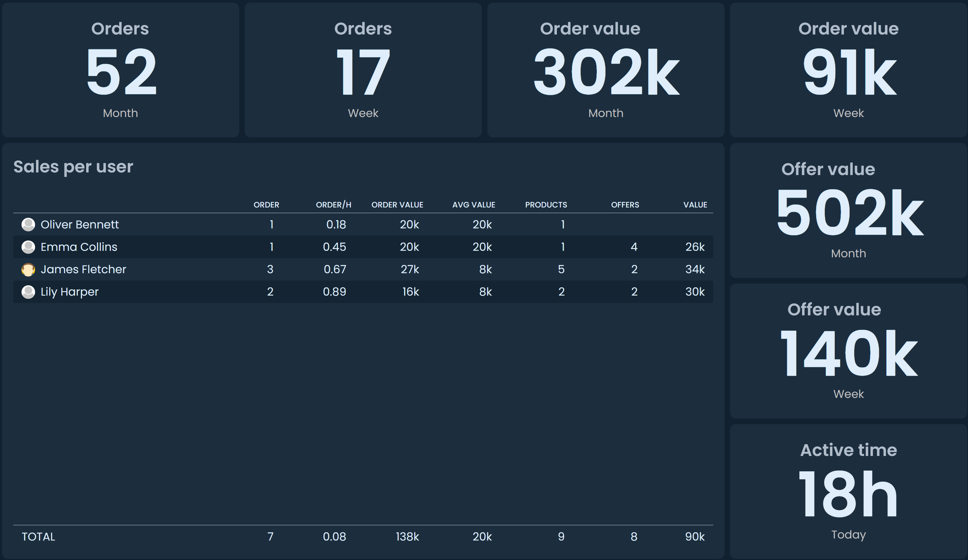Open the monthly Orders 52 tile
The height and width of the screenshot is (560, 968).
coord(120,70)
